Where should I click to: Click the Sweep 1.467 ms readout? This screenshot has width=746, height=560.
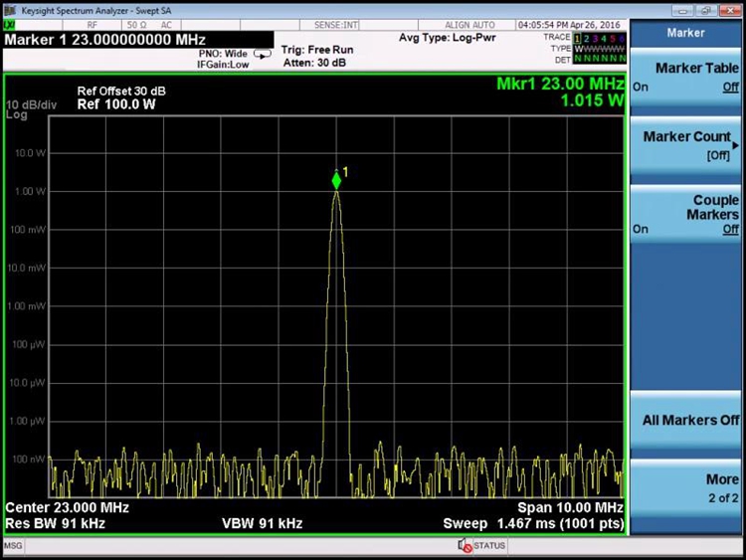click(533, 523)
